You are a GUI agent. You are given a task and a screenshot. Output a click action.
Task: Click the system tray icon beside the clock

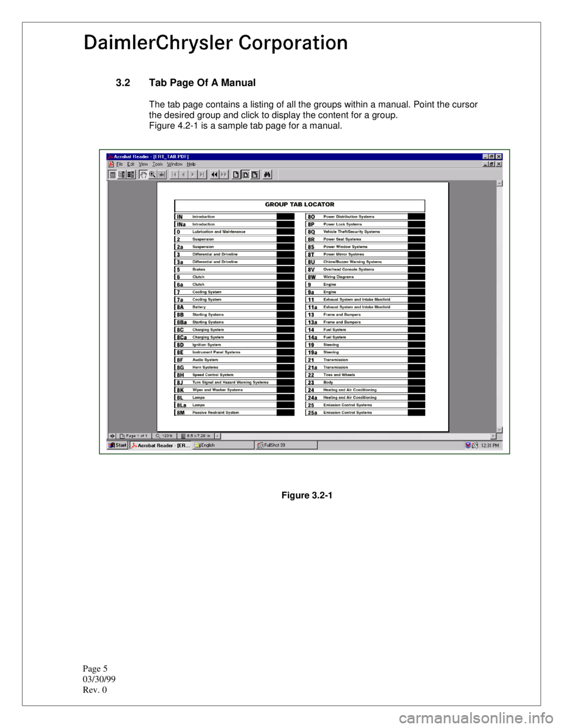tap(475, 445)
